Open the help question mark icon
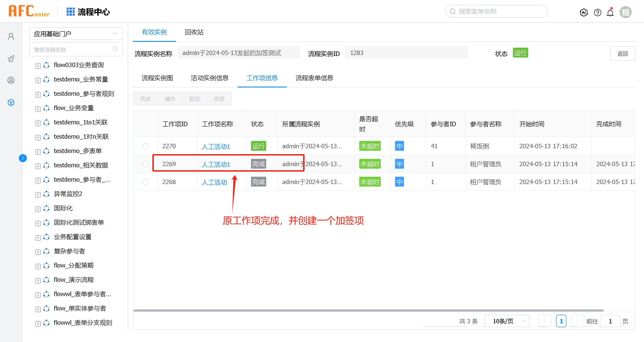Screen dimensions: 644x342 click(597, 12)
